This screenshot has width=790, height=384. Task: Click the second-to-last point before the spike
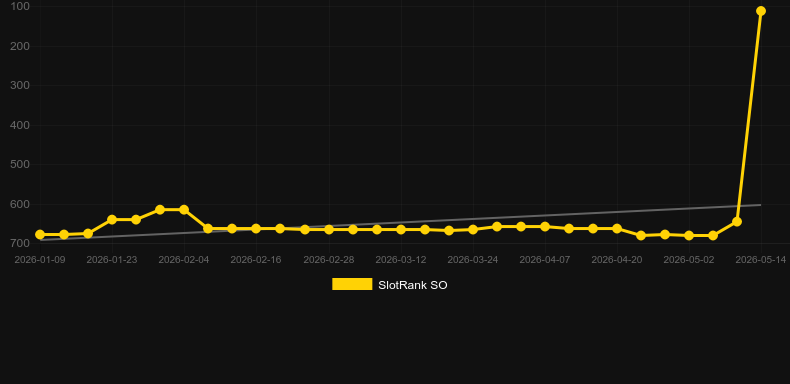coord(737,222)
